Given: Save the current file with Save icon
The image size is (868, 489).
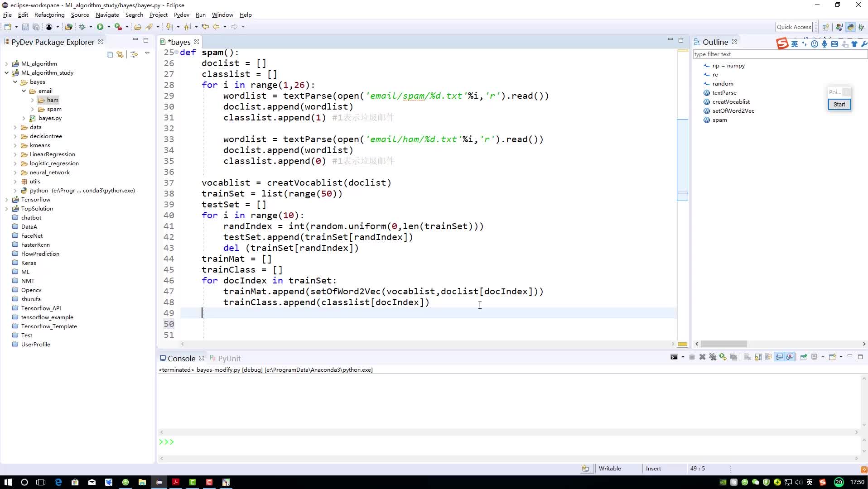Looking at the screenshot, I should pos(25,27).
